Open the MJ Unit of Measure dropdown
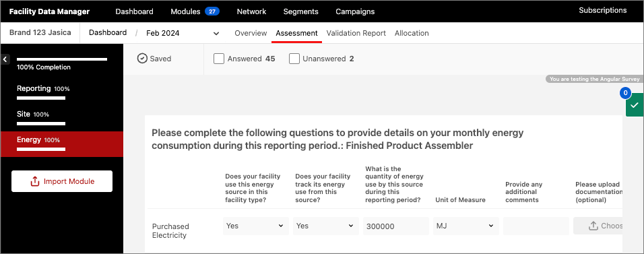The height and width of the screenshot is (254, 644). (465, 226)
